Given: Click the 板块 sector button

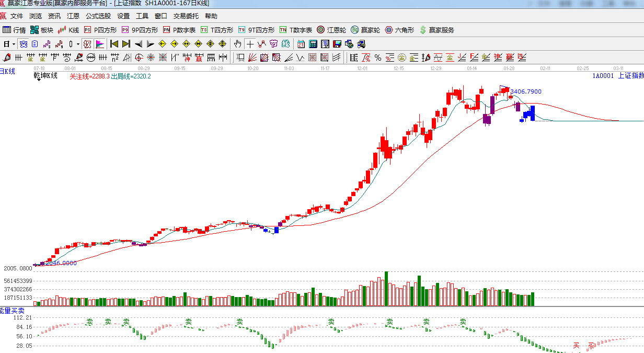Looking at the screenshot, I should point(42,30).
